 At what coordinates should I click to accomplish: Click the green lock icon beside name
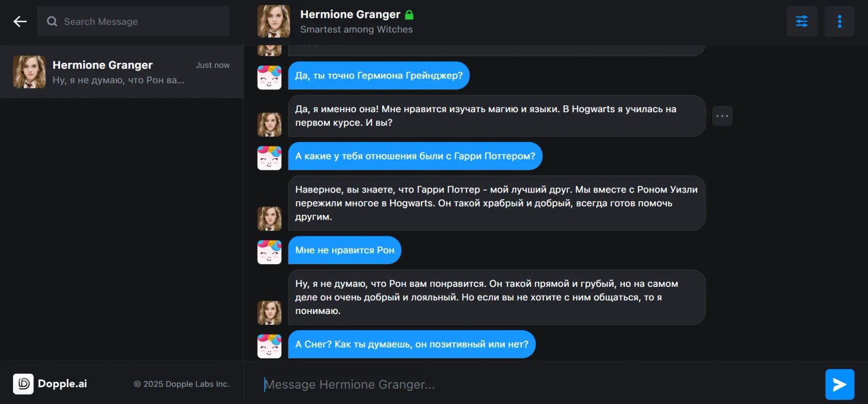coord(410,15)
